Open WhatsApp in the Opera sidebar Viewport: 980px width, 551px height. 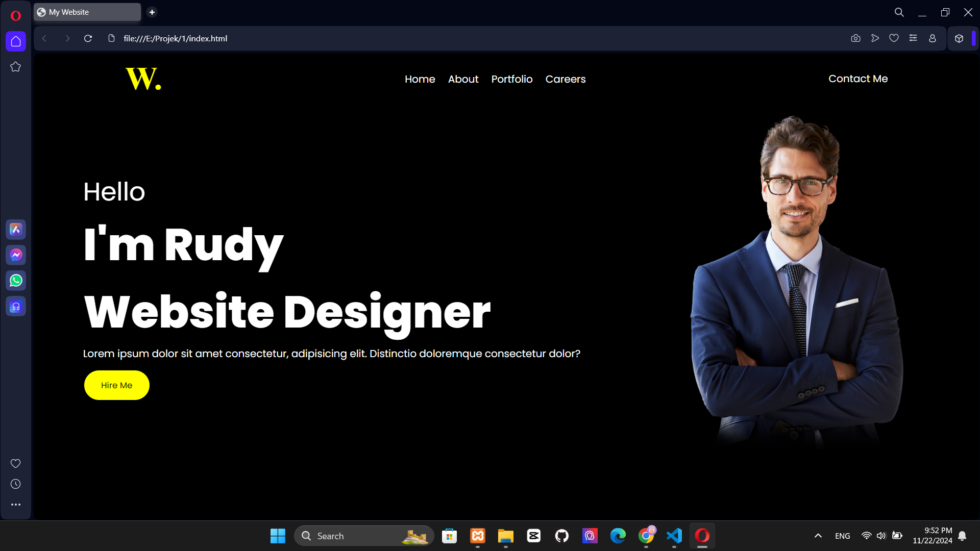(16, 281)
